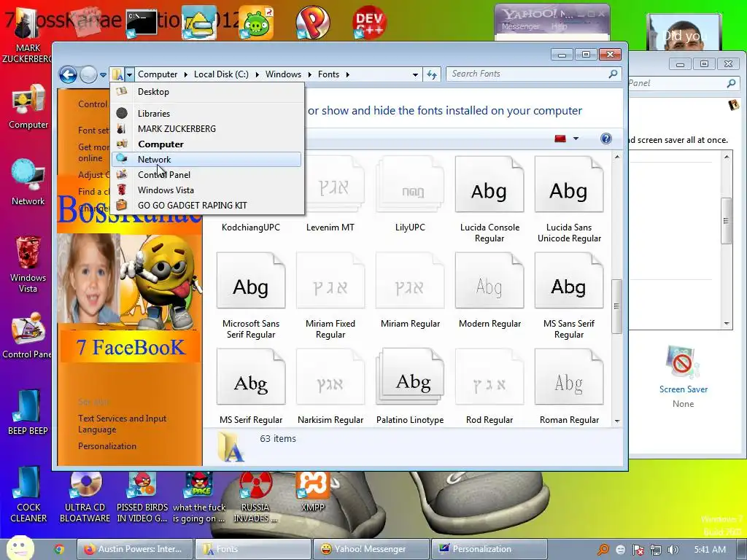The width and height of the screenshot is (747, 560).
Task: Click the Personalization link in sidebar
Action: (107, 446)
